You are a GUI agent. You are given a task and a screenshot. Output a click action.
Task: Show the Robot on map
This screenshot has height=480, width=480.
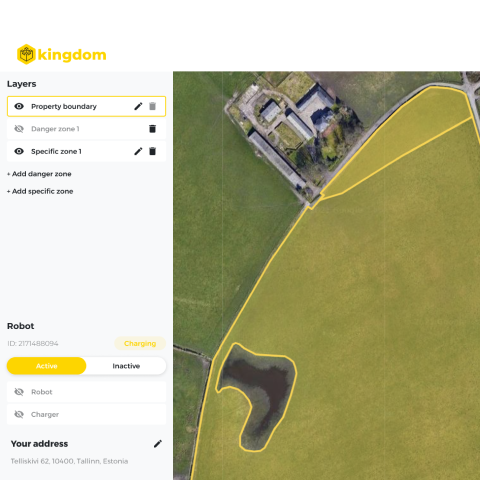pos(19,392)
